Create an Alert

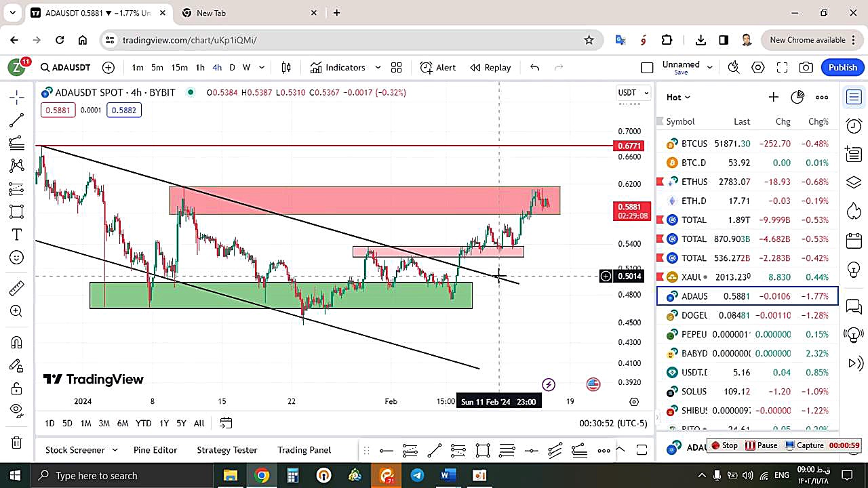437,67
